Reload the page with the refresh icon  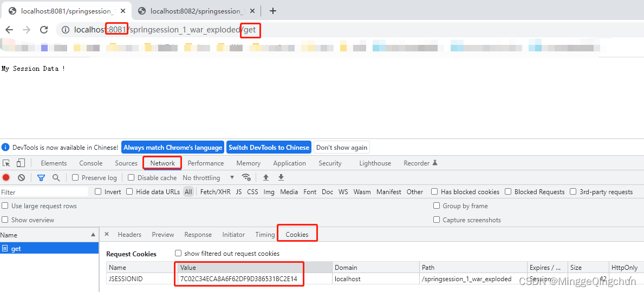(44, 30)
